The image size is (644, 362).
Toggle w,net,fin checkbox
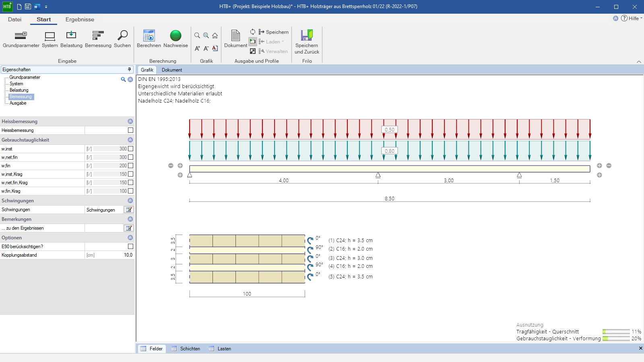tap(130, 157)
